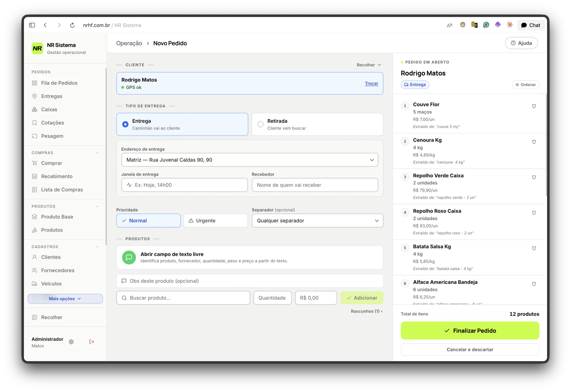
Task: Click the Grammarly extension icon
Action: 486,25
